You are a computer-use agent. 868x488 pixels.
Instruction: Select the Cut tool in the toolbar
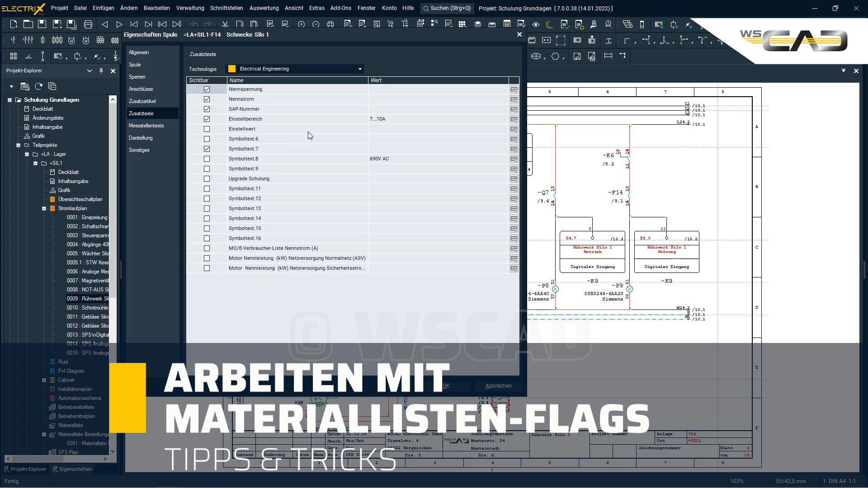[225, 24]
